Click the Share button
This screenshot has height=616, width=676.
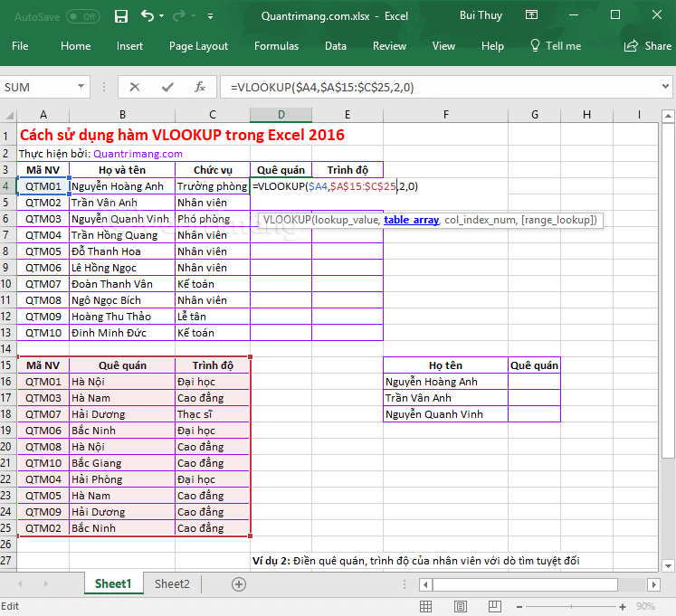coord(648,46)
